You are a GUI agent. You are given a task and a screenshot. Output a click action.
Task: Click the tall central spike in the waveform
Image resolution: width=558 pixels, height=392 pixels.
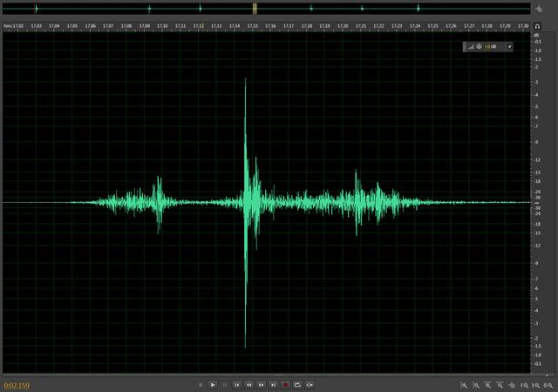click(245, 213)
